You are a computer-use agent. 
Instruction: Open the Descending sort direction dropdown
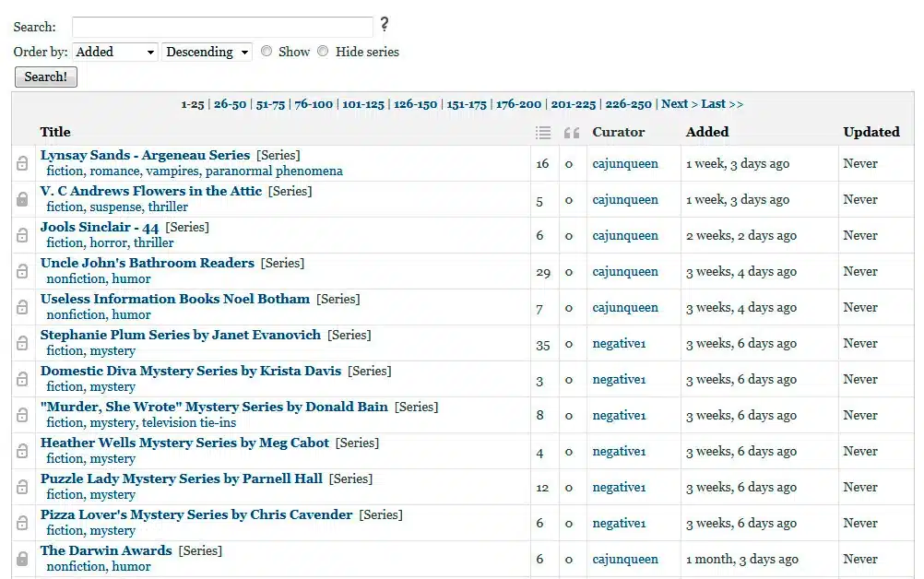point(207,52)
